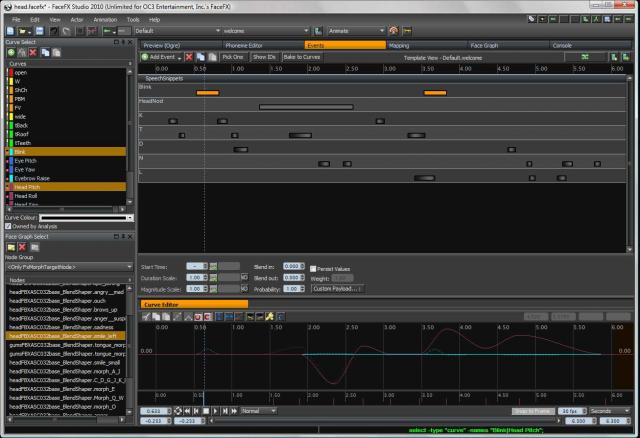Toggle the Persist Values checkbox
The image size is (640, 438).
click(x=313, y=269)
